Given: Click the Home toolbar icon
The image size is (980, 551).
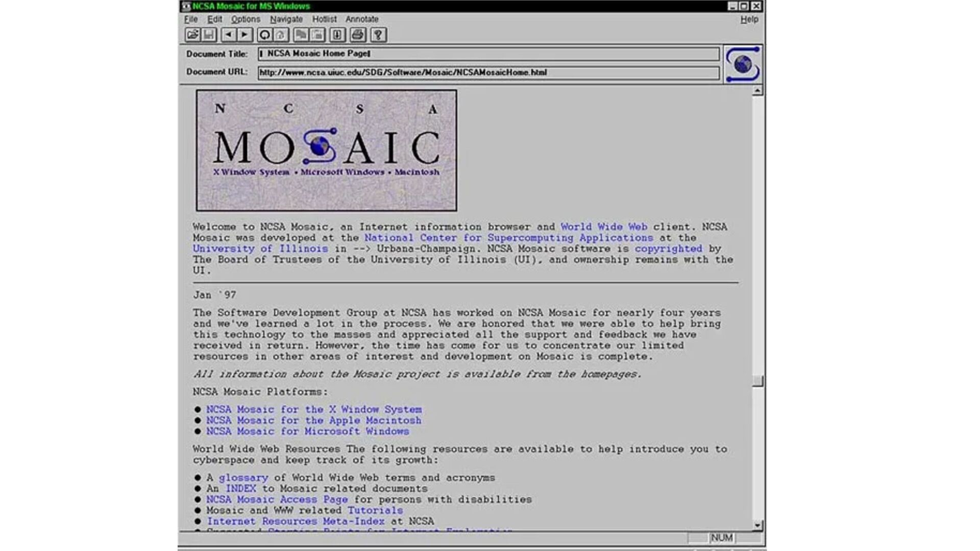Looking at the screenshot, I should pyautogui.click(x=280, y=35).
